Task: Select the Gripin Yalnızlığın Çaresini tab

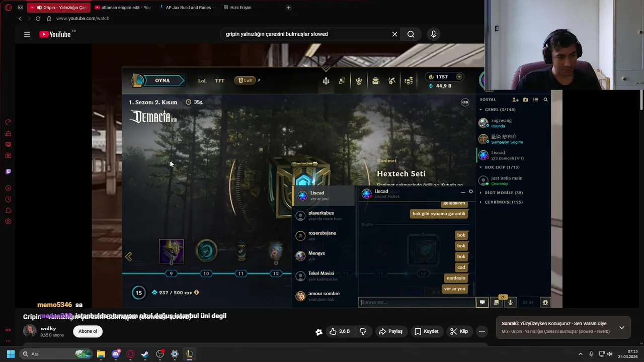Action: (x=59, y=8)
